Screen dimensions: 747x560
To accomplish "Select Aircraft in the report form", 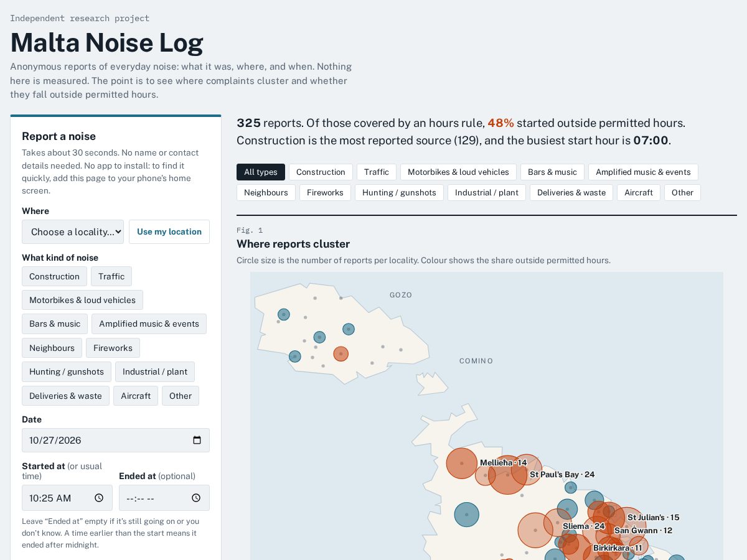I will point(136,396).
